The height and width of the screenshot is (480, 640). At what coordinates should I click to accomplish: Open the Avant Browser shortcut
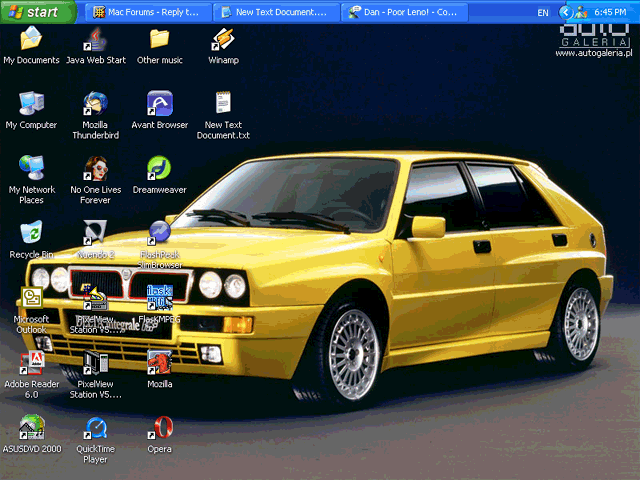click(159, 103)
